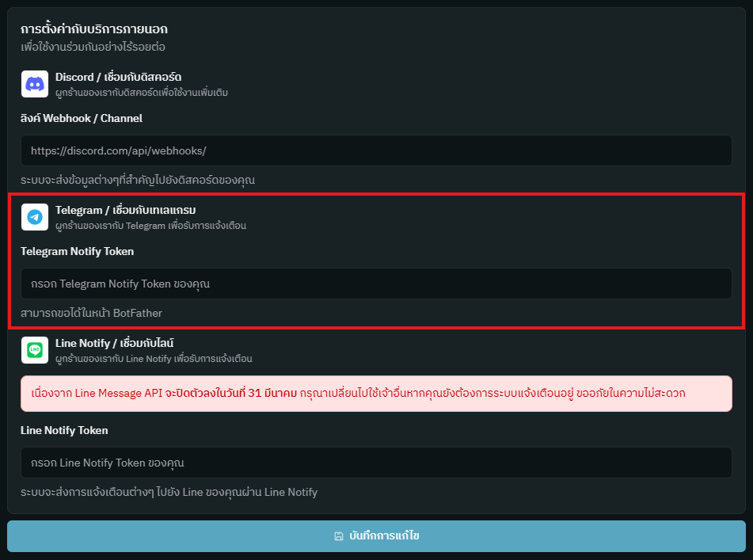753x560 pixels.
Task: Click the BotFather hint text
Action: [92, 313]
